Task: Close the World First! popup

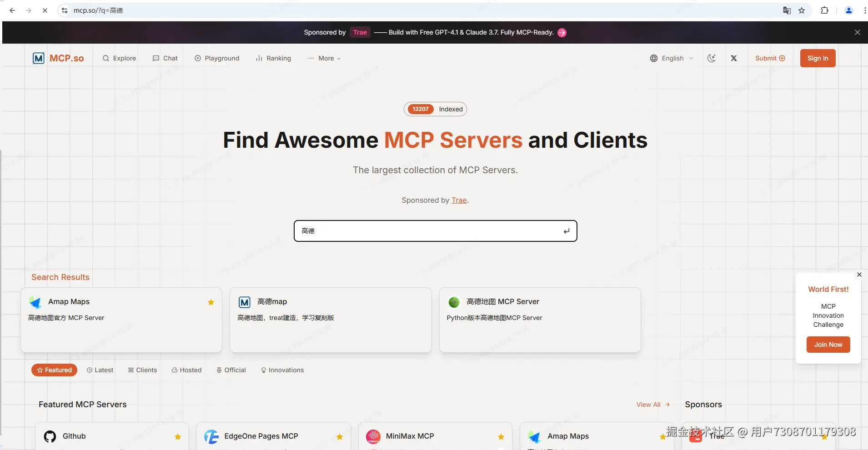Action: [859, 275]
